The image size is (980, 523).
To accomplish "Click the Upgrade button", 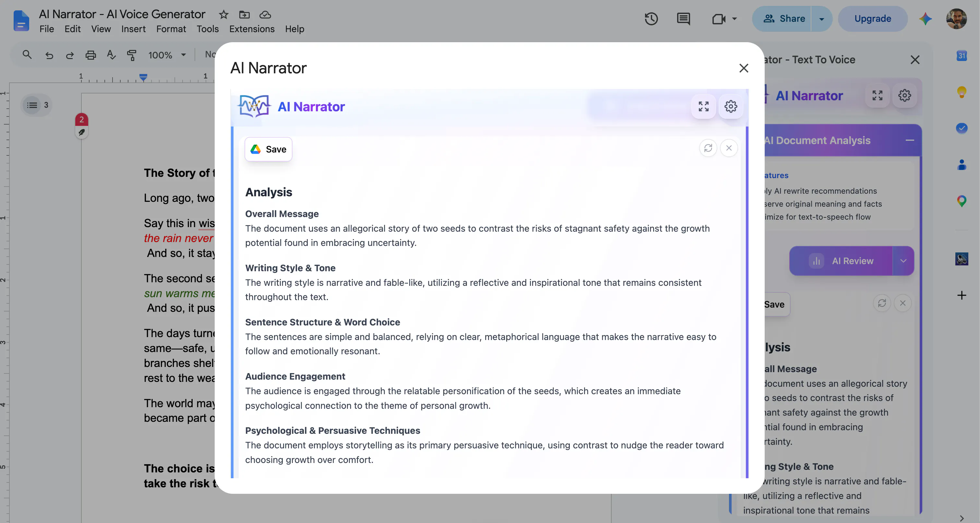I will click(x=872, y=18).
